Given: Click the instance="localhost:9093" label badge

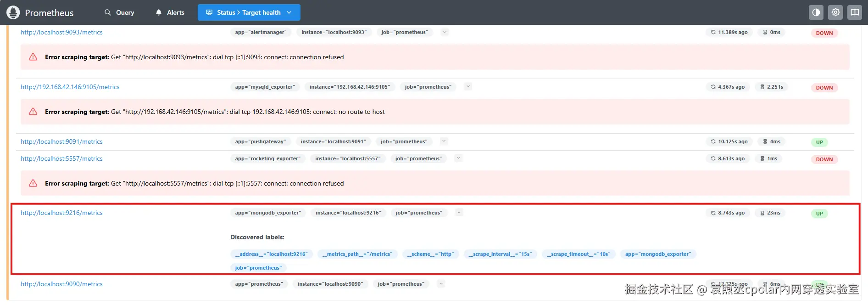Looking at the screenshot, I should [334, 32].
